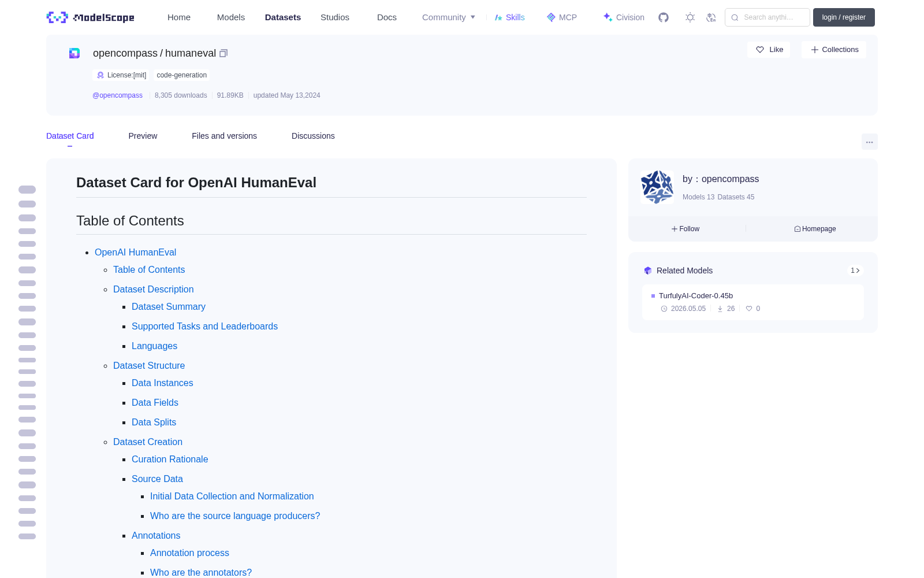Open the Docs nav item
Image resolution: width=924 pixels, height=578 pixels.
point(387,17)
